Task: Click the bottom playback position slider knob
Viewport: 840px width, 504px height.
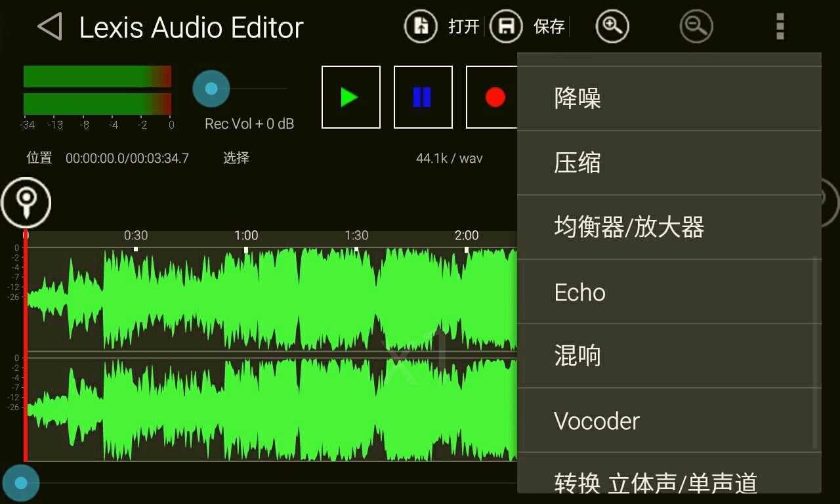Action: [x=21, y=483]
